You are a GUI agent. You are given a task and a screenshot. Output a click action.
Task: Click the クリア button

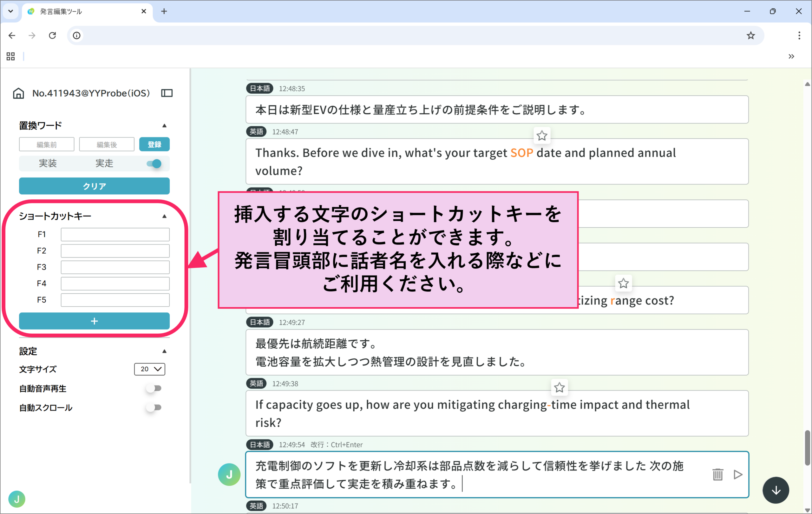[x=95, y=186]
